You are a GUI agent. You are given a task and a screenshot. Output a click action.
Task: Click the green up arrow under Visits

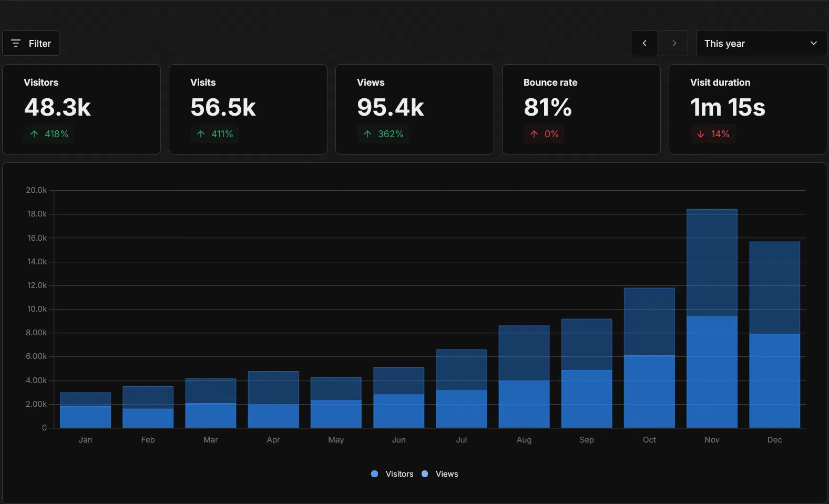(x=201, y=134)
